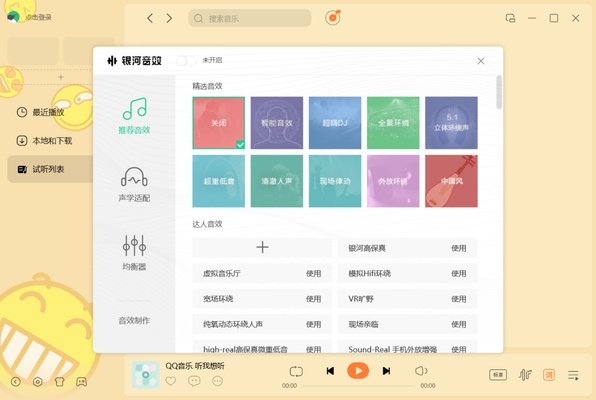Like the song with the heart icon
596x400 pixels.
pyautogui.click(x=171, y=381)
